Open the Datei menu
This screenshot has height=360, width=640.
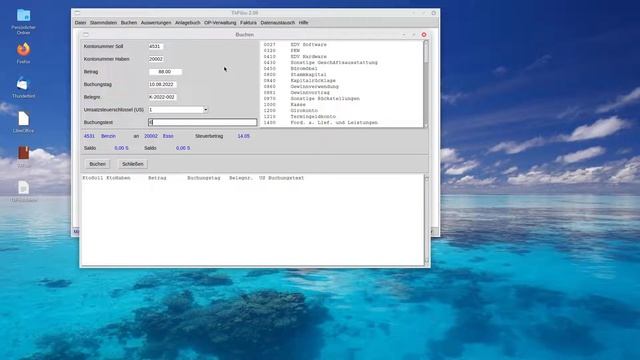(80, 23)
